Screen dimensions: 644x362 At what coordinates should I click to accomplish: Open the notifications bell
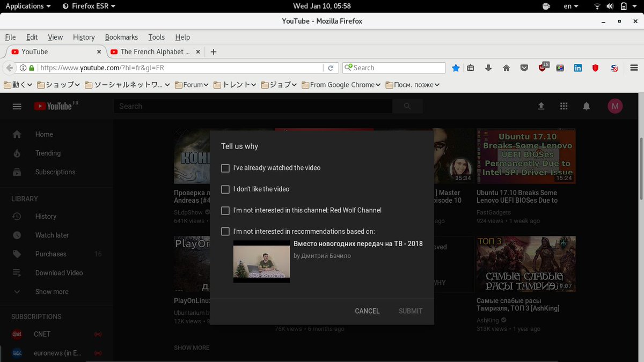click(x=587, y=106)
